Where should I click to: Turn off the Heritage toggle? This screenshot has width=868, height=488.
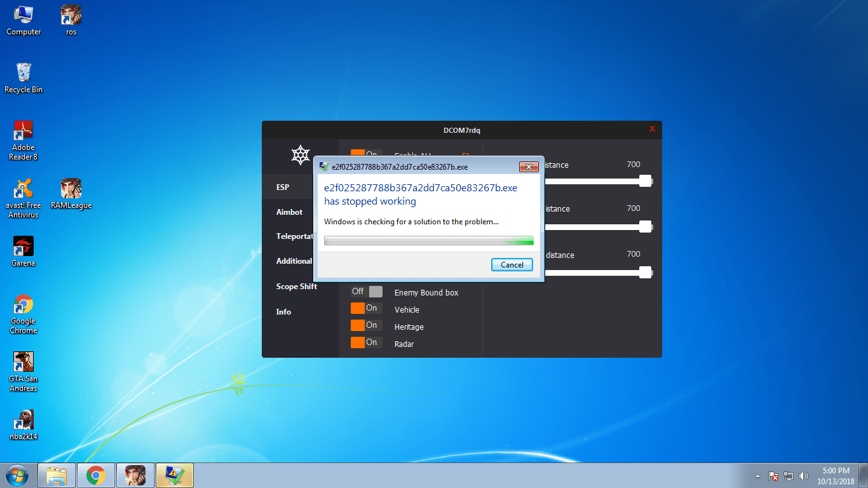[x=367, y=325]
